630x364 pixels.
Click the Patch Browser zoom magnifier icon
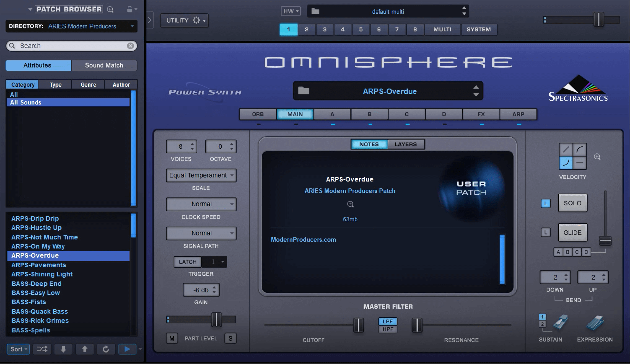point(110,10)
